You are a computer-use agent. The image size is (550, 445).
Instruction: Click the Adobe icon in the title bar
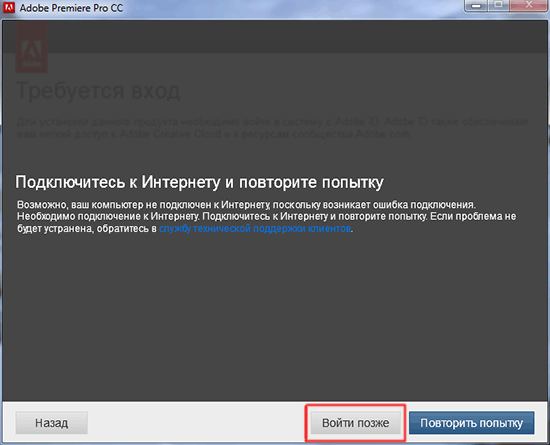point(9,7)
